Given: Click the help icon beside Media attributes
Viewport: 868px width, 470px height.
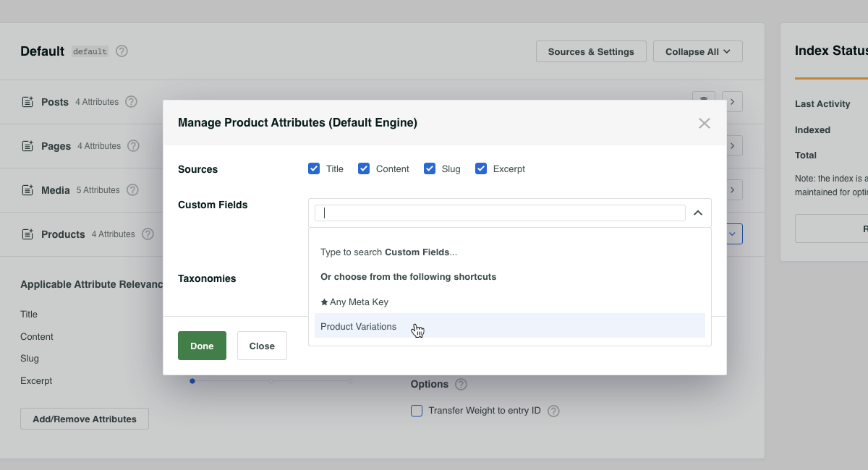Looking at the screenshot, I should tap(132, 190).
